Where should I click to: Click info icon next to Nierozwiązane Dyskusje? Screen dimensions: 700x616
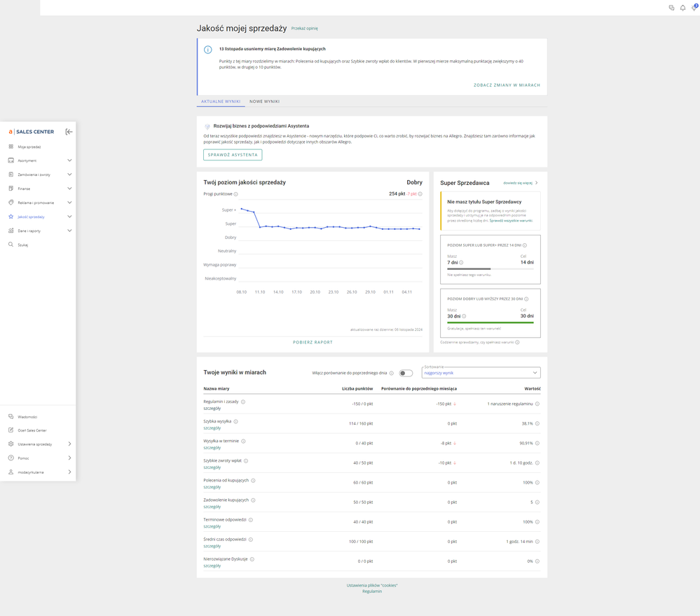(x=252, y=559)
